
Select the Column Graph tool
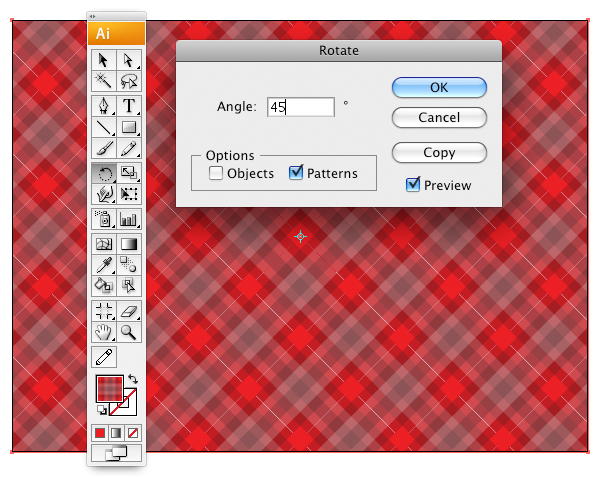[129, 218]
